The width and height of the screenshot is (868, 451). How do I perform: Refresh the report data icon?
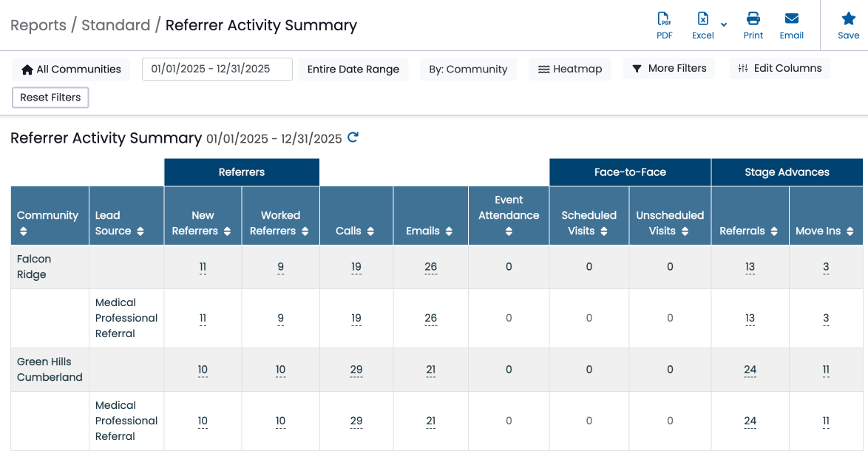tap(353, 138)
